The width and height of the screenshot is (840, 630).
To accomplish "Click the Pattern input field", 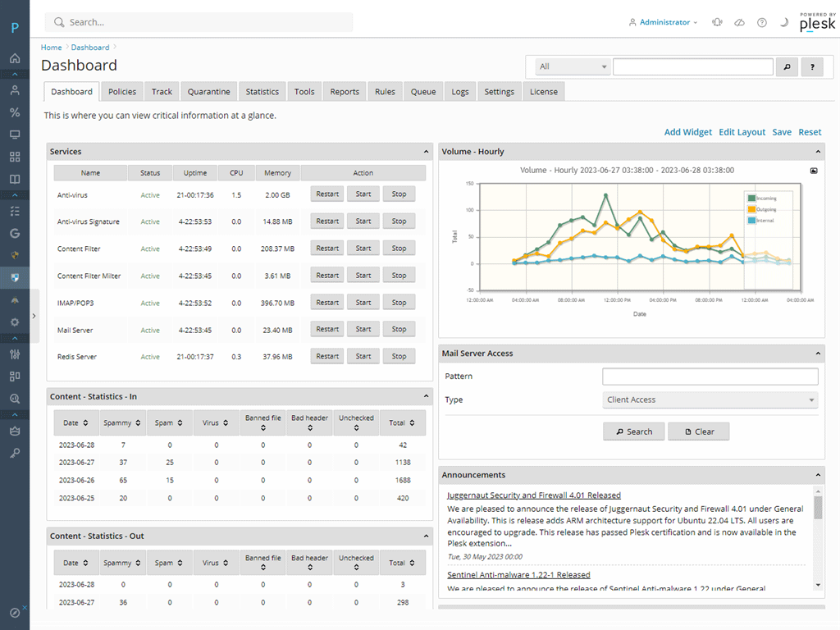I will coord(710,376).
